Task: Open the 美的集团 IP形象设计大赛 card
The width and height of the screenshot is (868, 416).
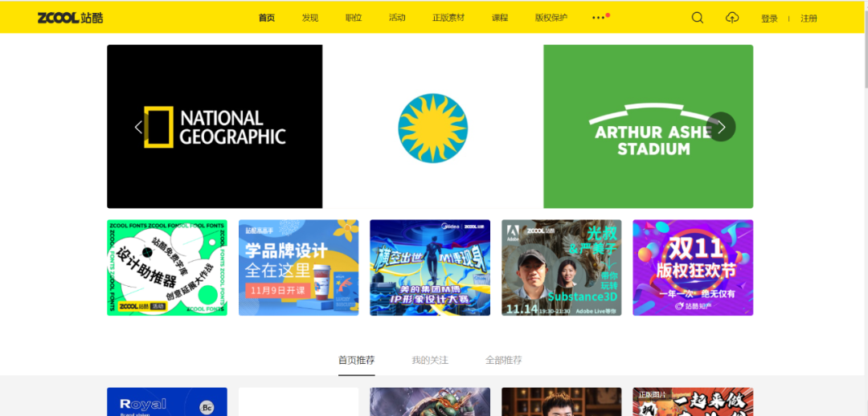Action: pos(430,267)
